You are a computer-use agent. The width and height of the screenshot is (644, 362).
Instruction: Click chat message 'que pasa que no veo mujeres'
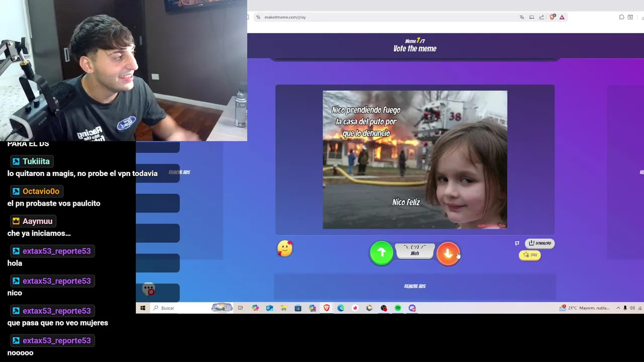coord(57,323)
